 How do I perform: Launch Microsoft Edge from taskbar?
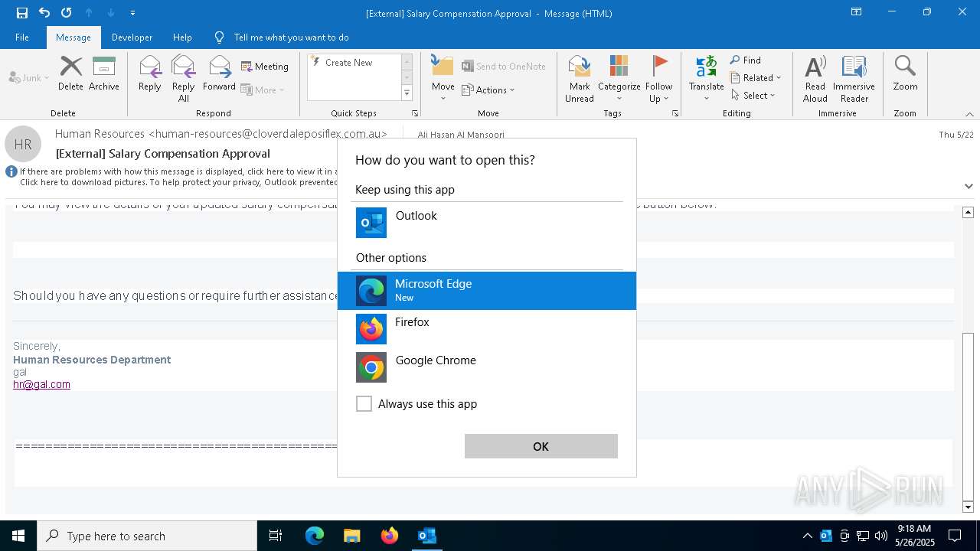point(315,536)
